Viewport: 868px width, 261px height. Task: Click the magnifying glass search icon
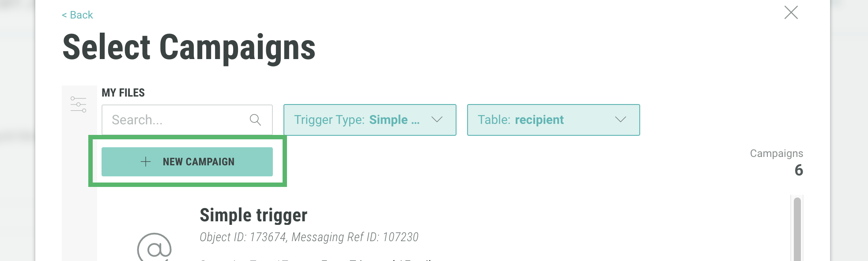pos(255,119)
